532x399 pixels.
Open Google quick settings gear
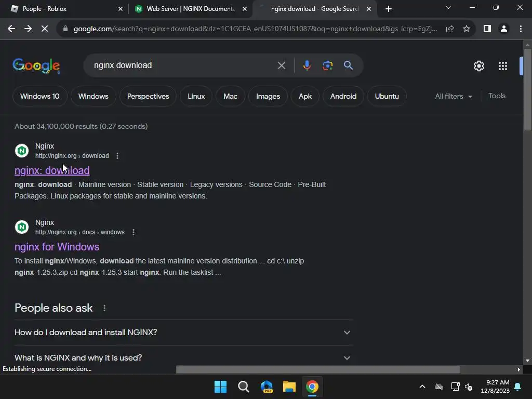[478, 66]
